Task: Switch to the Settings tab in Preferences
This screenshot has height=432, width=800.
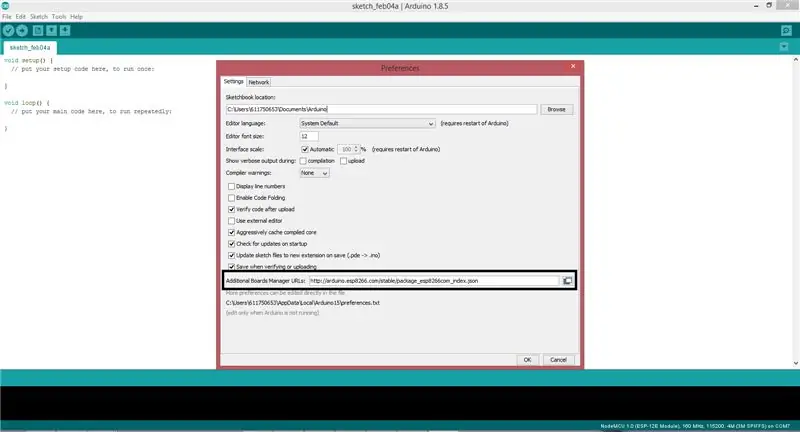Action: 234,82
